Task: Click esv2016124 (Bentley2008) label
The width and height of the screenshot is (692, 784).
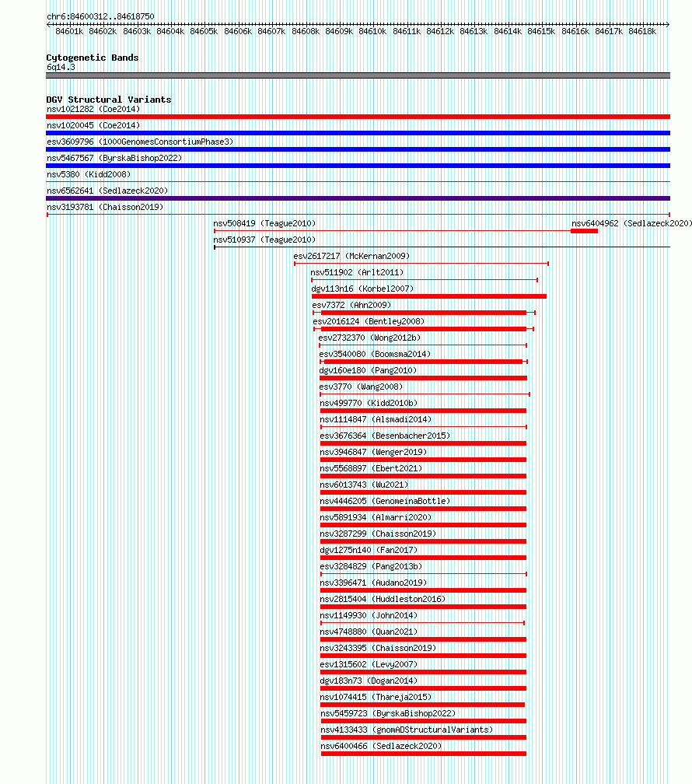Action: [369, 321]
